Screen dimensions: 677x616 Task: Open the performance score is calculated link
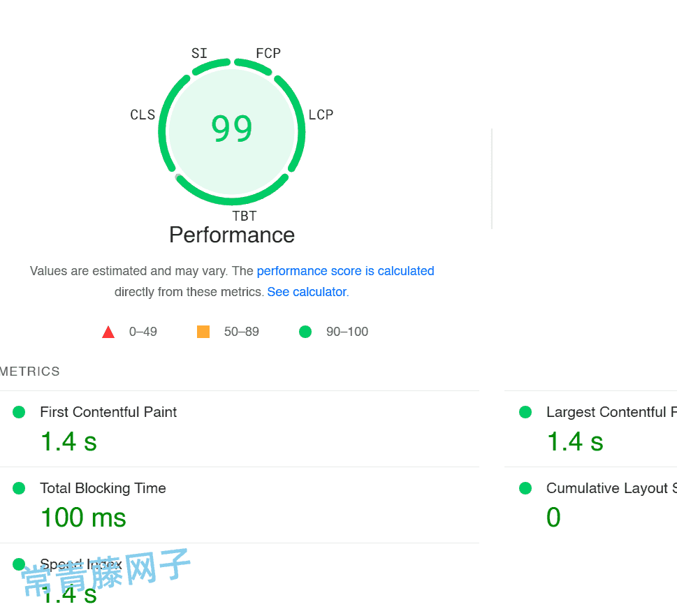[x=345, y=271]
